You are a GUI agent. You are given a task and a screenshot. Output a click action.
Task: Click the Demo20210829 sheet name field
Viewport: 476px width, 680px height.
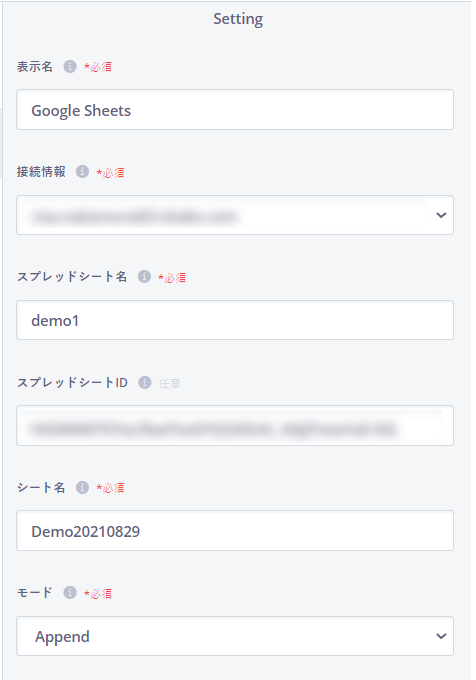(x=235, y=531)
